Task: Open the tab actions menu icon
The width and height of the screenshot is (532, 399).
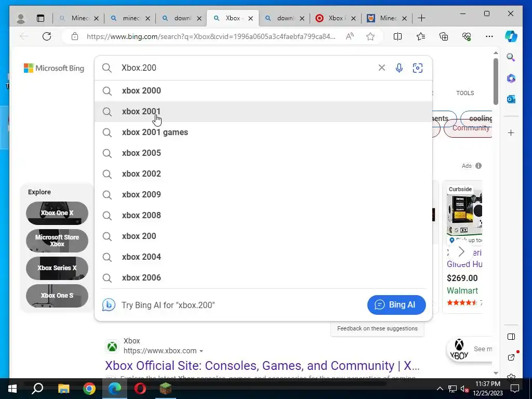Action: [x=41, y=18]
